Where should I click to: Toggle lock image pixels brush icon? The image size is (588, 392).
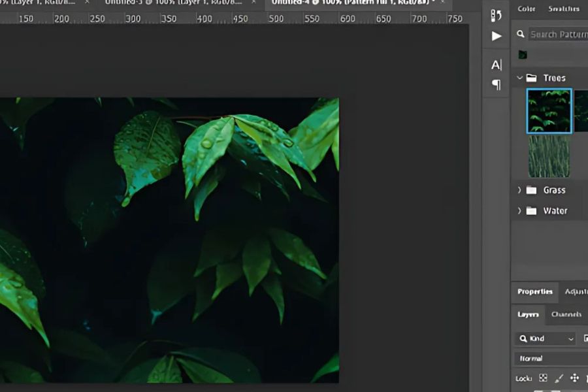click(x=559, y=378)
